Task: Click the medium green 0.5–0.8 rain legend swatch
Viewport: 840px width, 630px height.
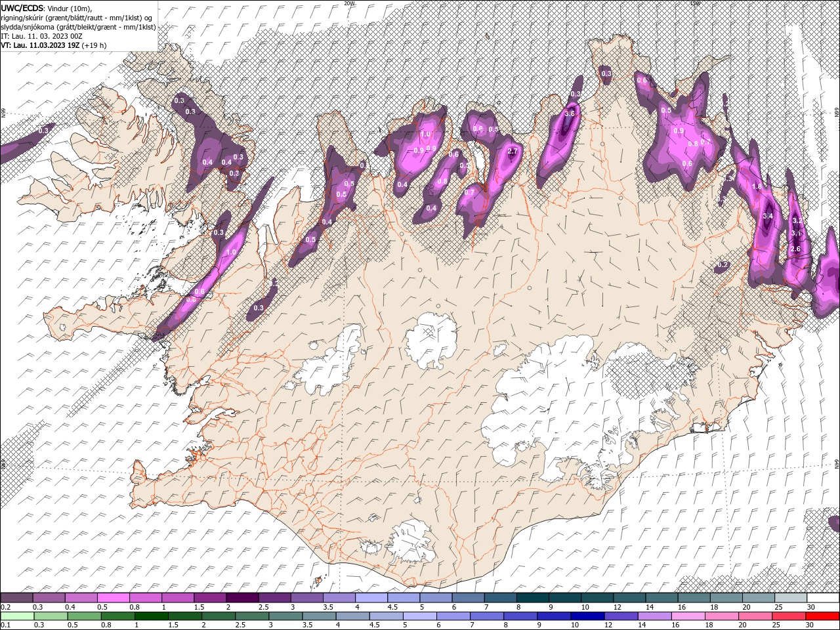Action: coord(84,616)
